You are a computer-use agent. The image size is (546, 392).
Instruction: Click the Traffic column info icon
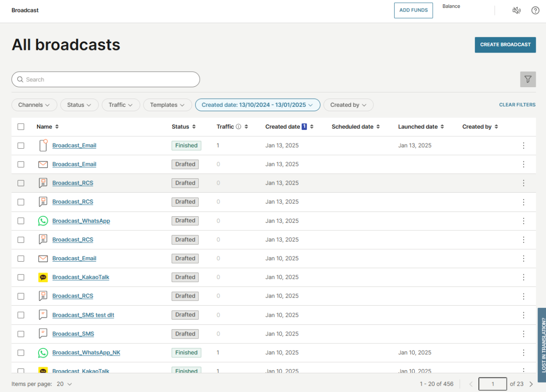[x=239, y=127]
